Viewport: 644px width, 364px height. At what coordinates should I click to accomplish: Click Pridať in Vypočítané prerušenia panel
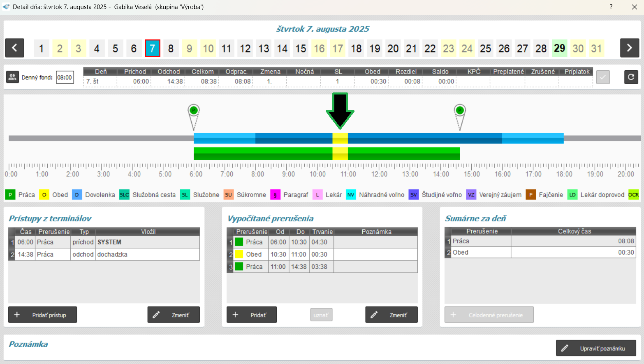coord(252,315)
